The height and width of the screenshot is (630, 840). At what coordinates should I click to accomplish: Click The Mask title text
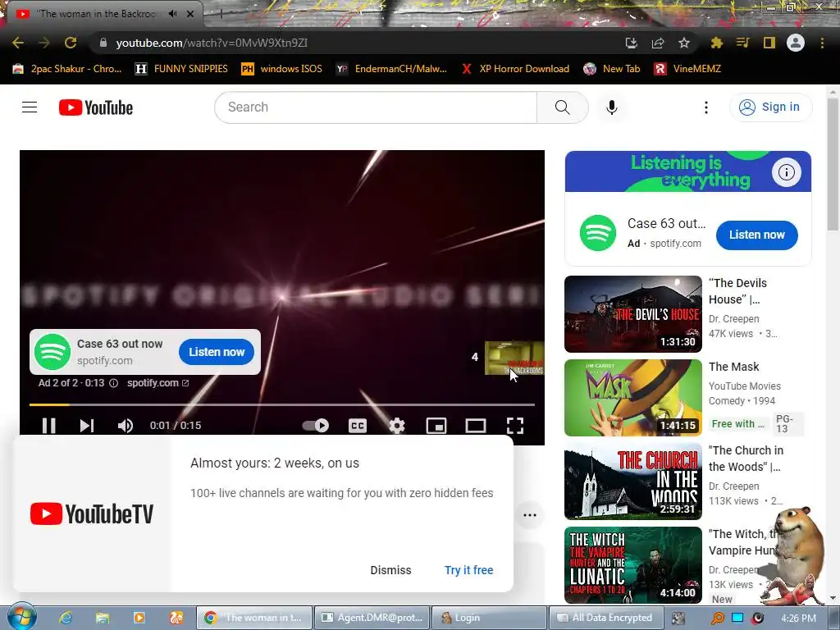[733, 367]
